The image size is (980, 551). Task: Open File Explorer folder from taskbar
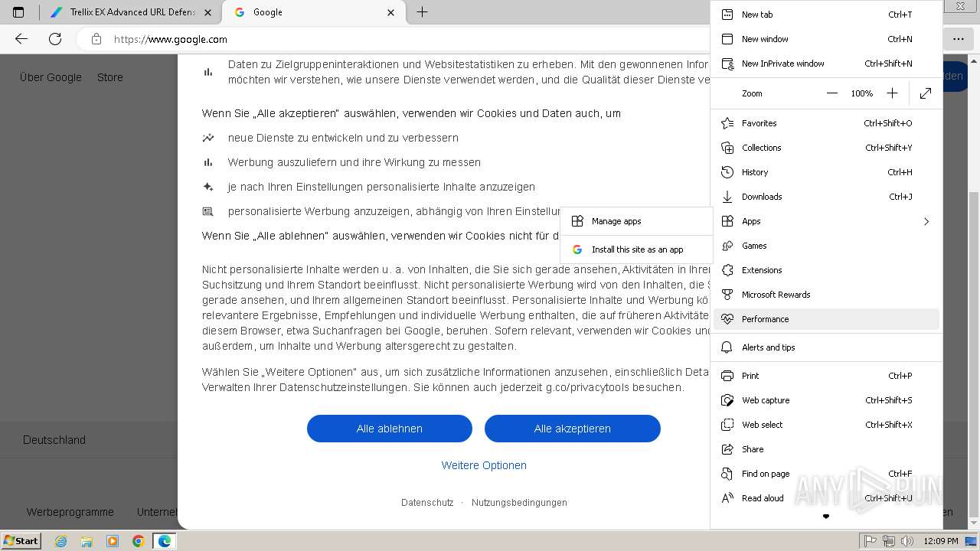point(87,541)
